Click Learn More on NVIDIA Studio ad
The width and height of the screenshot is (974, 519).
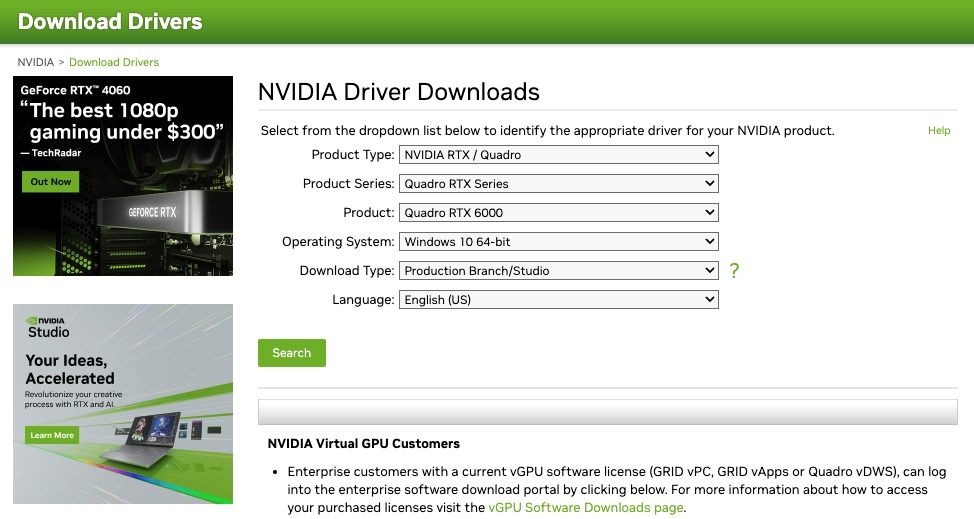pos(52,435)
